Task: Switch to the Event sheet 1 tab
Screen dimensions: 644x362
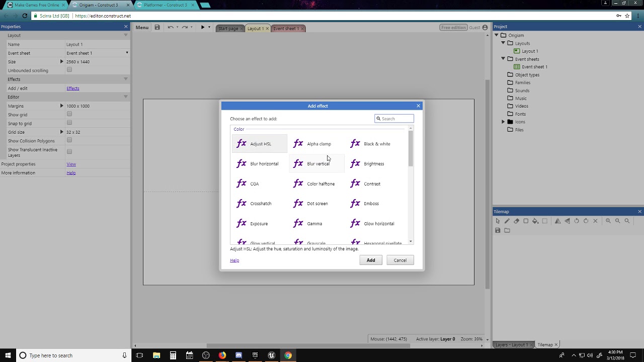Action: click(x=287, y=29)
